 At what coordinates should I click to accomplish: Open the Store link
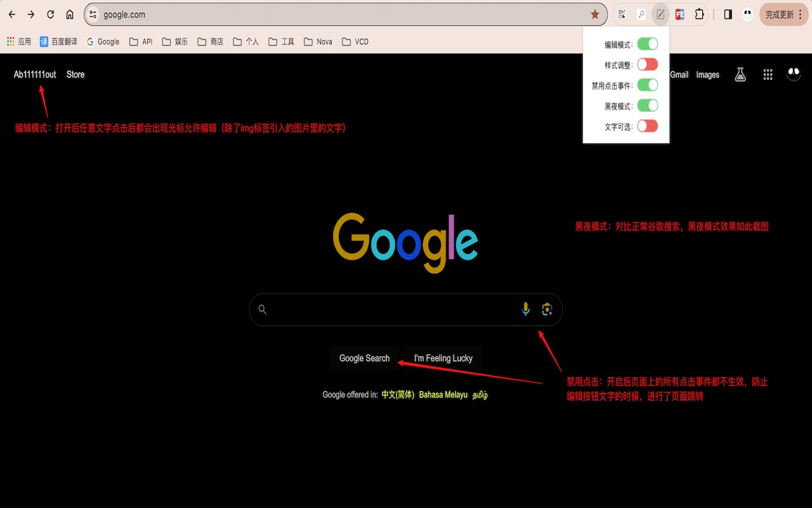point(75,74)
